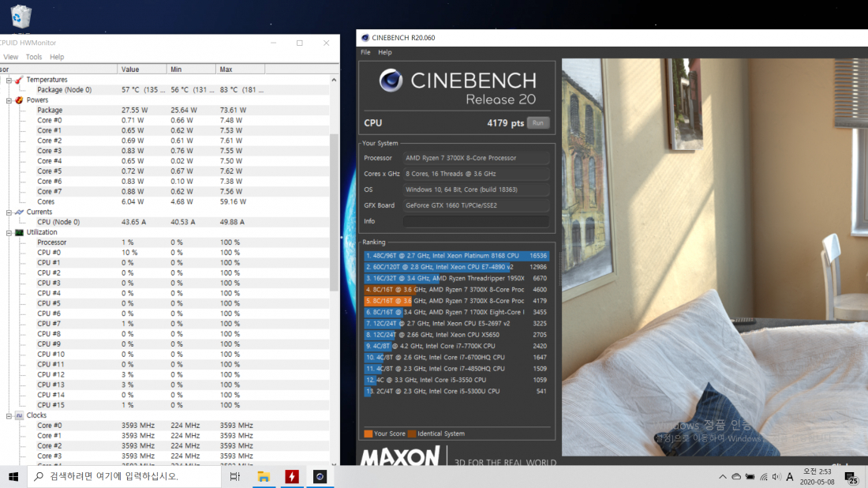Screen dimensions: 868x488
Task: Select the Core #7 power row
Action: 165,192
